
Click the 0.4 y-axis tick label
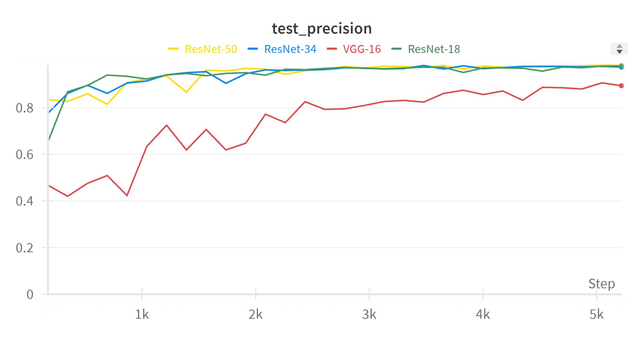(x=24, y=201)
